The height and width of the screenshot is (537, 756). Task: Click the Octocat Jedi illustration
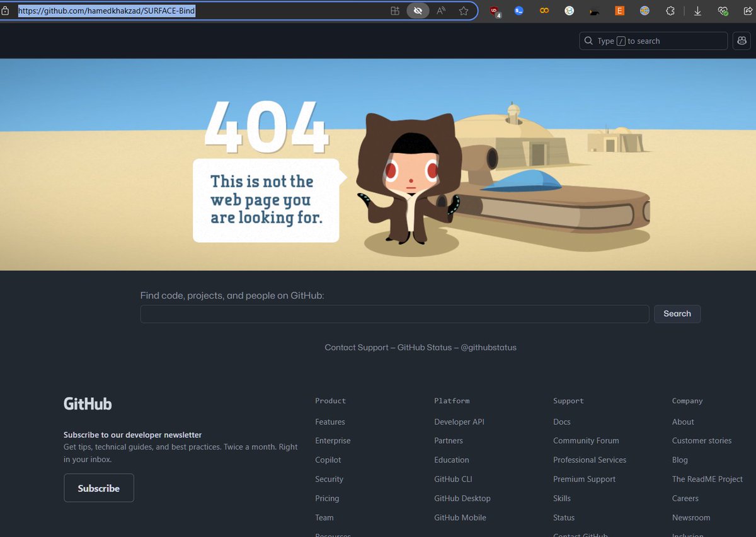(x=409, y=180)
